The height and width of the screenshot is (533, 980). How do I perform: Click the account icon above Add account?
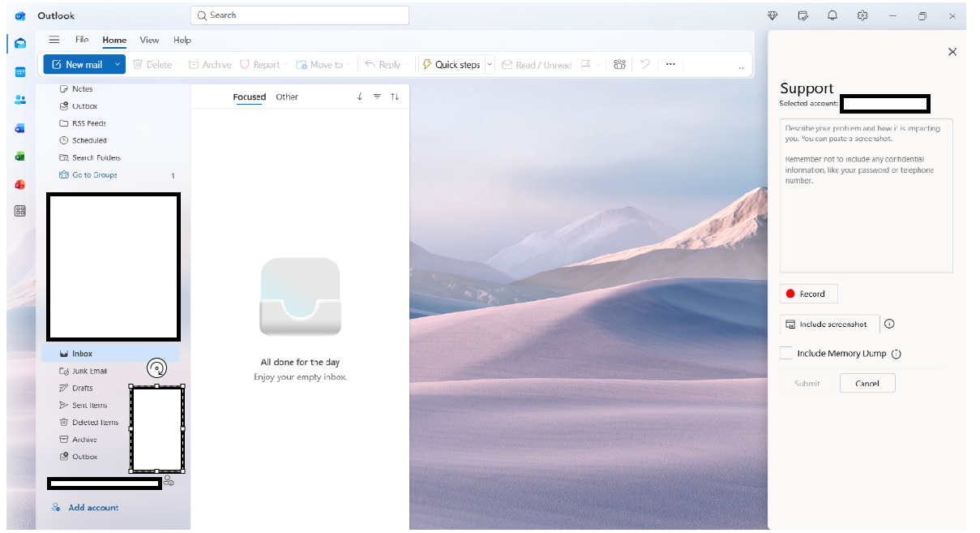coord(169,481)
